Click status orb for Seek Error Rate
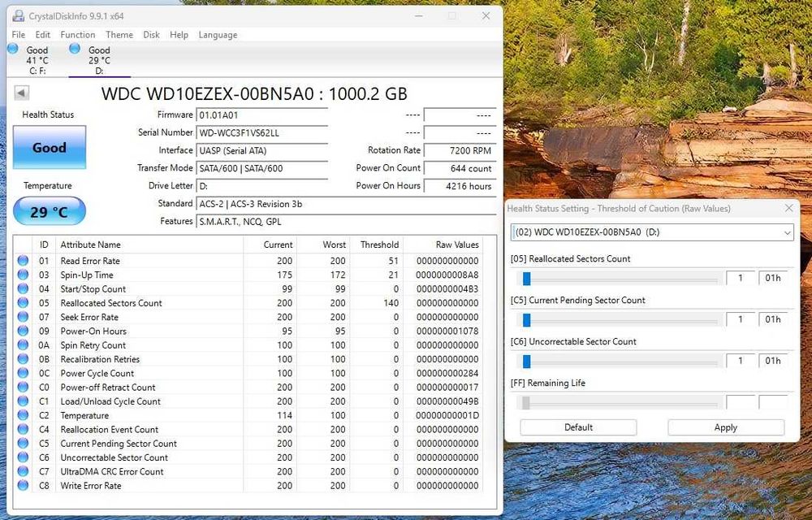The image size is (812, 520). click(x=23, y=316)
